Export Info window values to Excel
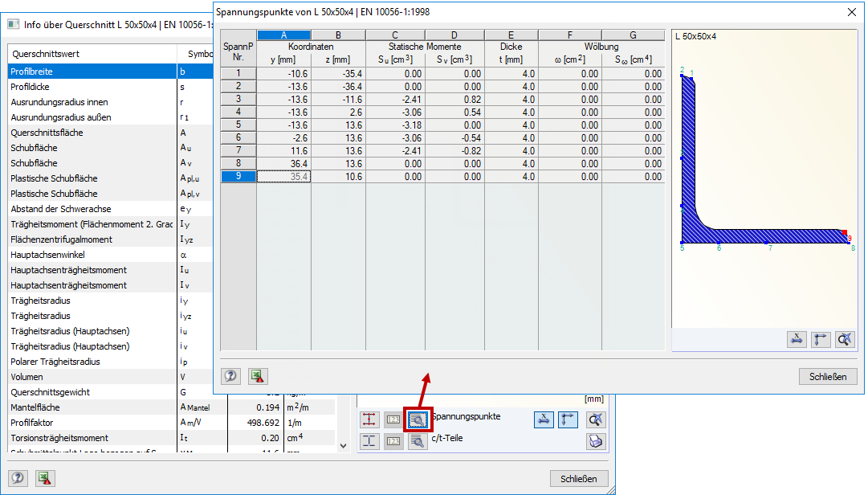The height and width of the screenshot is (495, 868). pyautogui.click(x=45, y=478)
